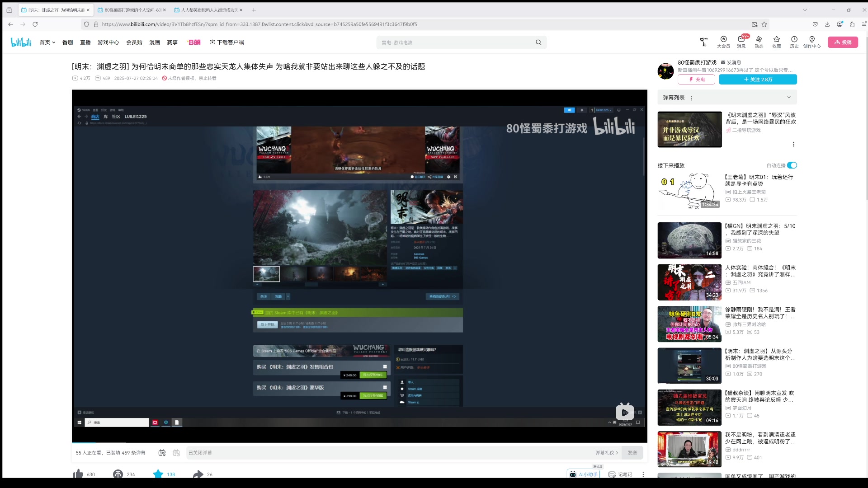Open the 历史 history icon
The height and width of the screenshot is (488, 868).
[794, 42]
